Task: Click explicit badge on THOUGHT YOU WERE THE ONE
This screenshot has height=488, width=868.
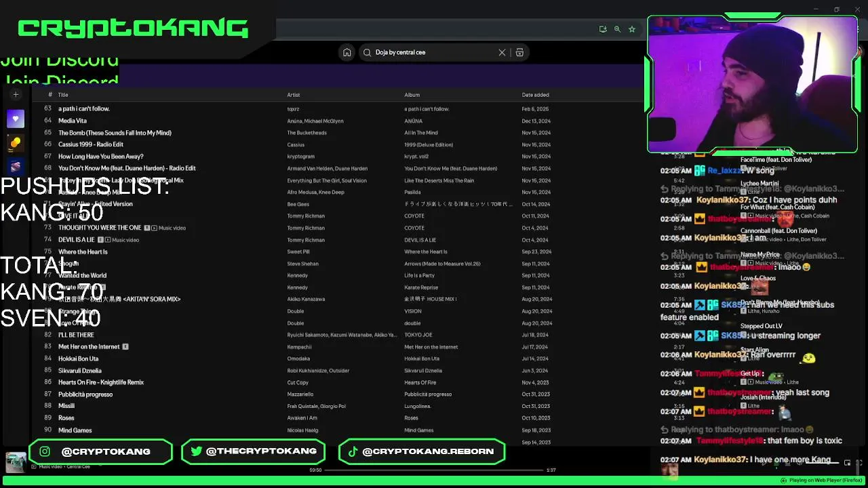Action: 146,228
